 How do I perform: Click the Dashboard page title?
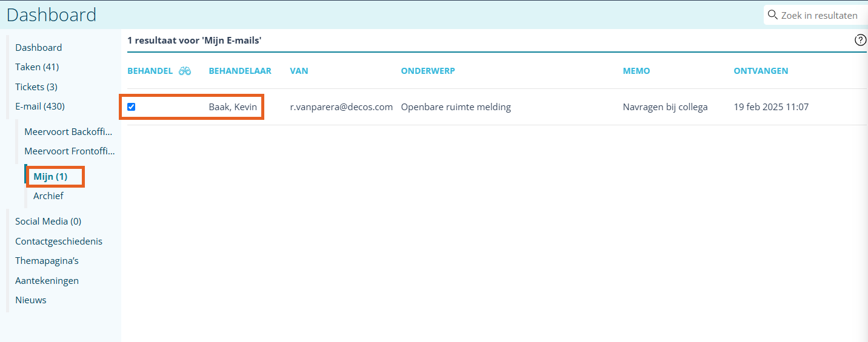[x=52, y=15]
